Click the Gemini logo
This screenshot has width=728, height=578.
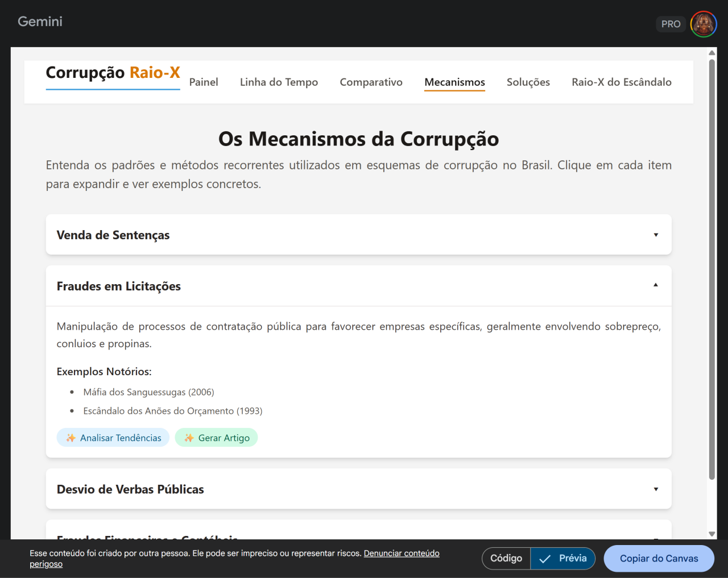coord(40,22)
